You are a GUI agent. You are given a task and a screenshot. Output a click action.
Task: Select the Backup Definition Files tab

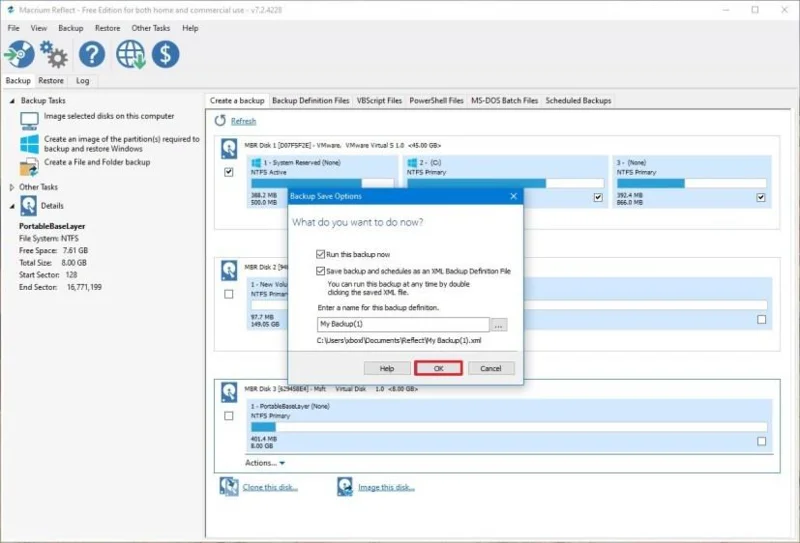pyautogui.click(x=311, y=101)
